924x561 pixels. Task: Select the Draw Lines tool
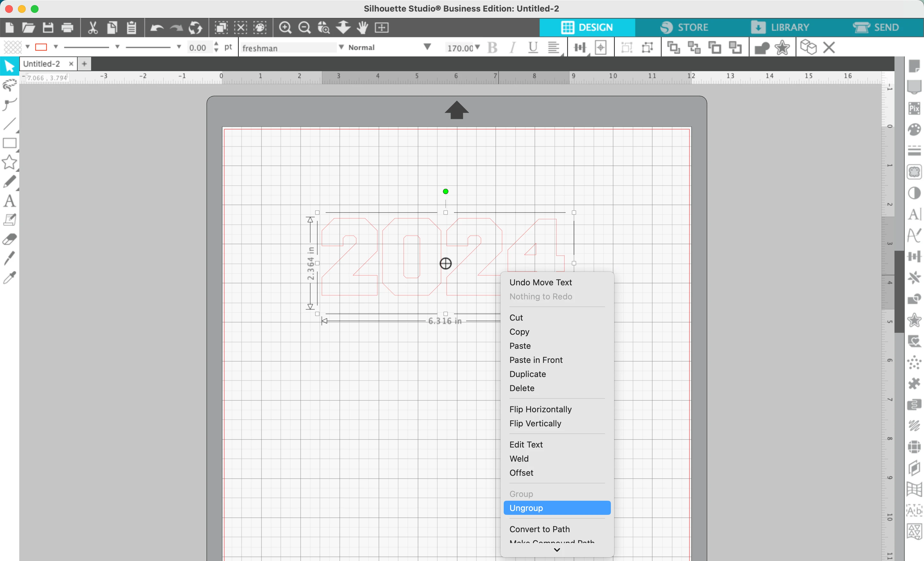pyautogui.click(x=10, y=125)
